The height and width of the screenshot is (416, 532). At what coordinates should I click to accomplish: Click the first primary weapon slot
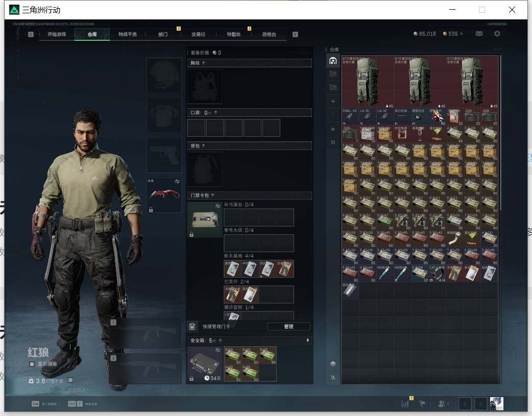click(x=145, y=333)
